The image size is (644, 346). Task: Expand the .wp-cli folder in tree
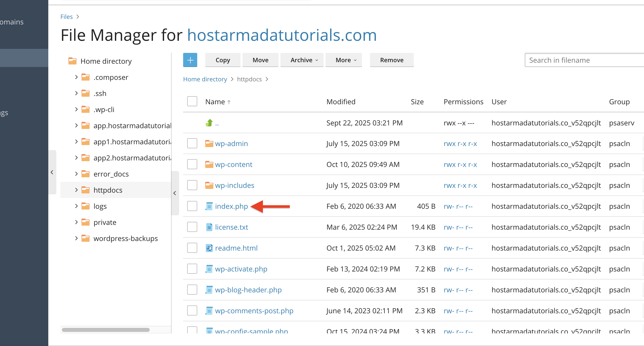click(76, 109)
